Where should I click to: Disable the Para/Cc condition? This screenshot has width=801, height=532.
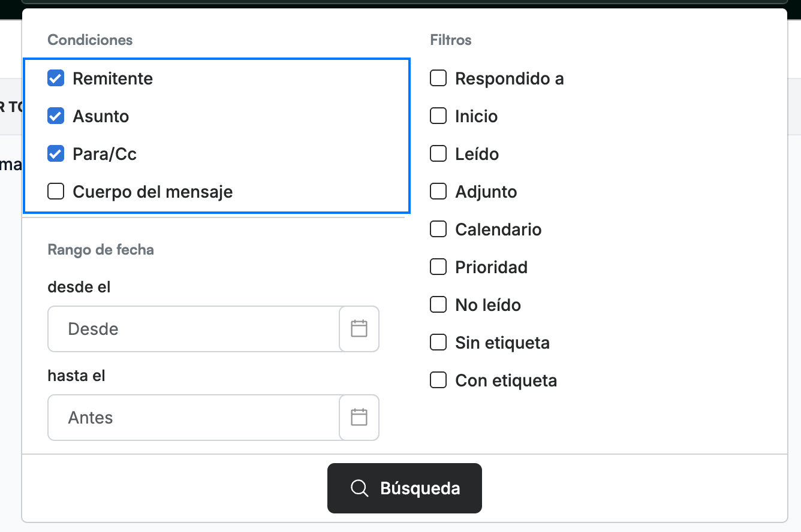pyautogui.click(x=56, y=154)
